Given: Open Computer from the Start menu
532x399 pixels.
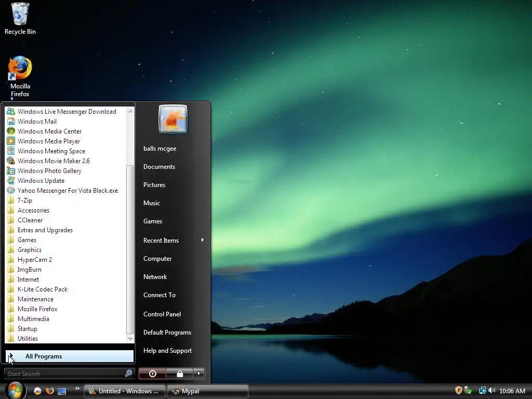Looking at the screenshot, I should (157, 258).
